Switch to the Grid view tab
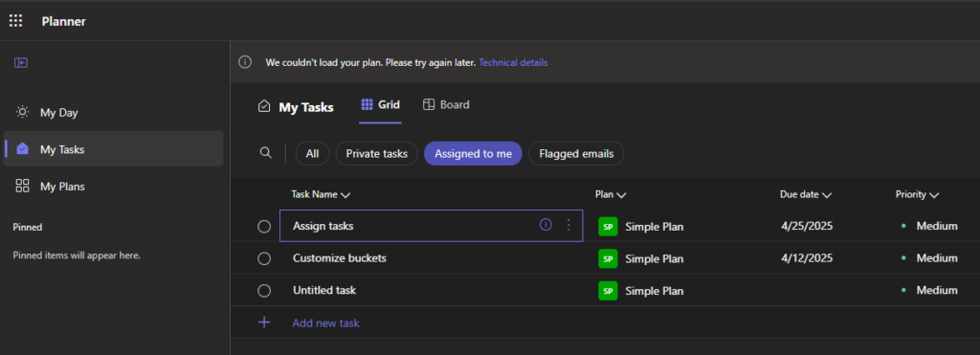Viewport: 980px width, 355px height. tap(381, 105)
